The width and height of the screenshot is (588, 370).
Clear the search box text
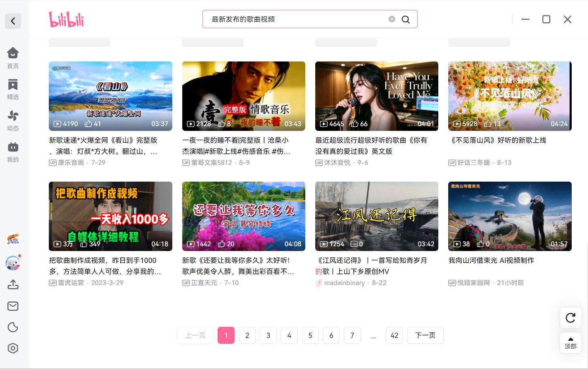tap(392, 19)
